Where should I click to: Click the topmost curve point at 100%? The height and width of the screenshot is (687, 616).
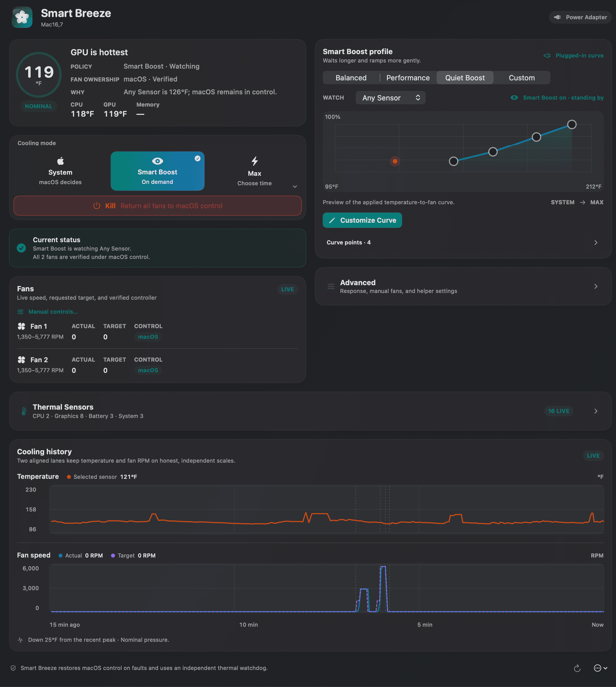572,125
